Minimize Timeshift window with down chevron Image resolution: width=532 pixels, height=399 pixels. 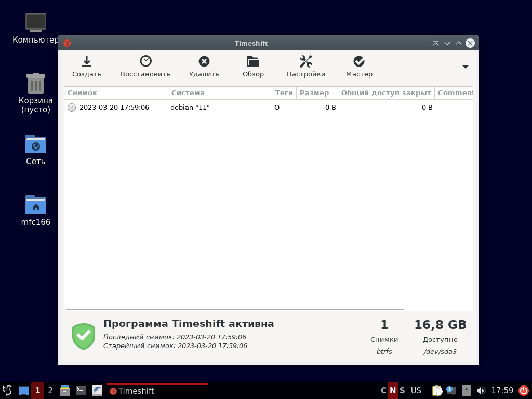tap(447, 43)
